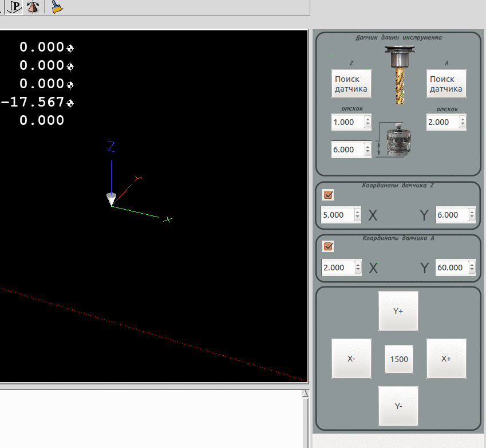This screenshot has height=448, width=486.
Task: Click the end mill tool image
Action: 400,74
